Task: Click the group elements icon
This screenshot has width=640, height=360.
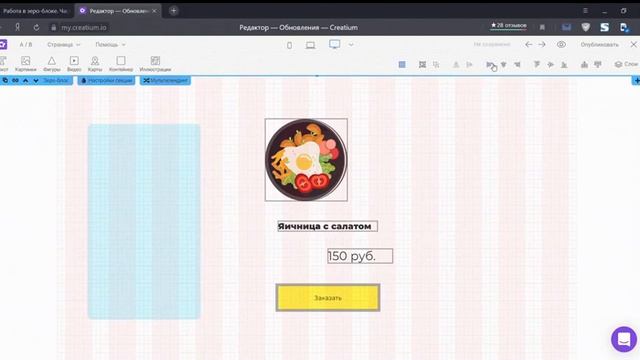Action: tap(422, 64)
